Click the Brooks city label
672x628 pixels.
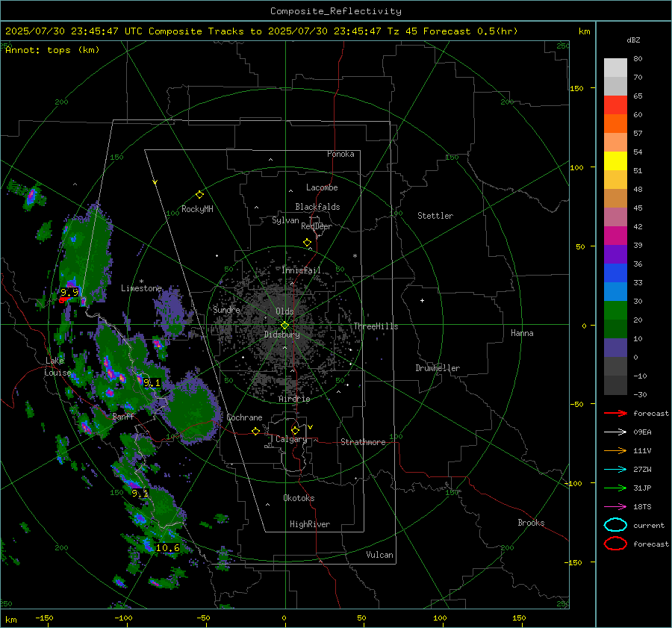point(531,523)
